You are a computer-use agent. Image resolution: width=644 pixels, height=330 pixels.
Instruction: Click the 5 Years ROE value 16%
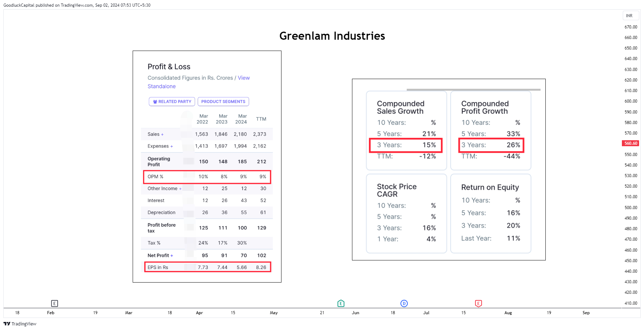513,213
